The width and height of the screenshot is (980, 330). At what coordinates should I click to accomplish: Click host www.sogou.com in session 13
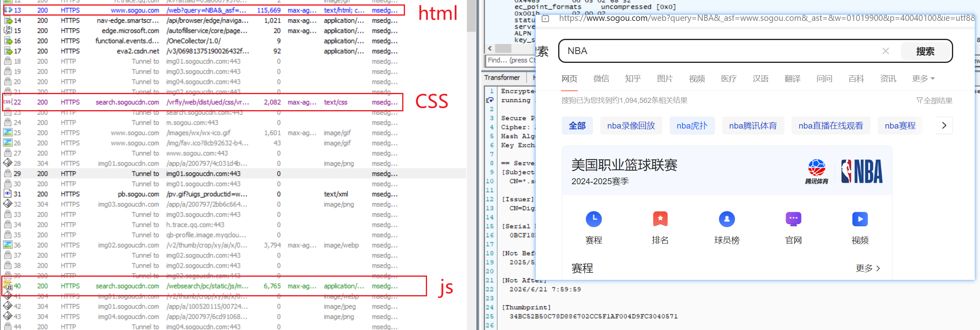point(135,10)
